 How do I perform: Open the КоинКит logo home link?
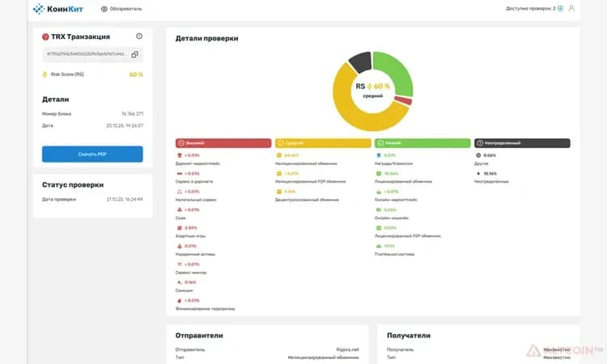pyautogui.click(x=57, y=9)
